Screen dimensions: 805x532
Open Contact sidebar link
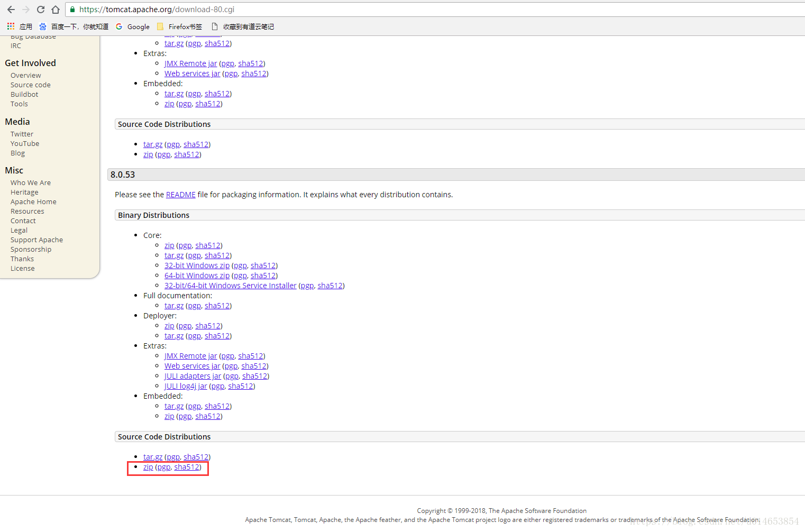point(23,221)
